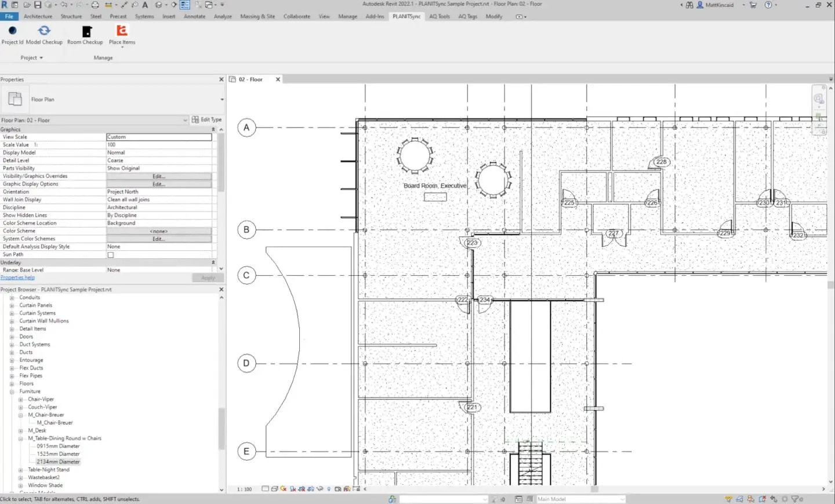Click Edit for Graphic Display Options

point(159,184)
